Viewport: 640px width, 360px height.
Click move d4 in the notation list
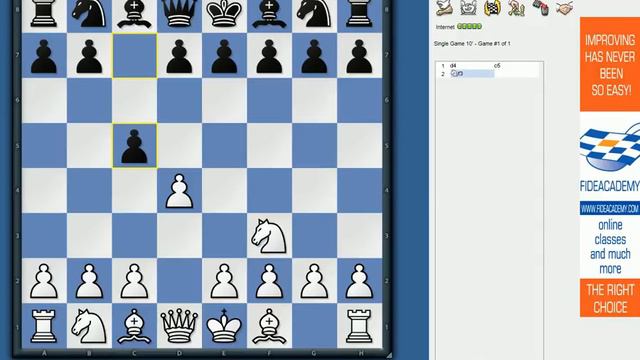453,66
